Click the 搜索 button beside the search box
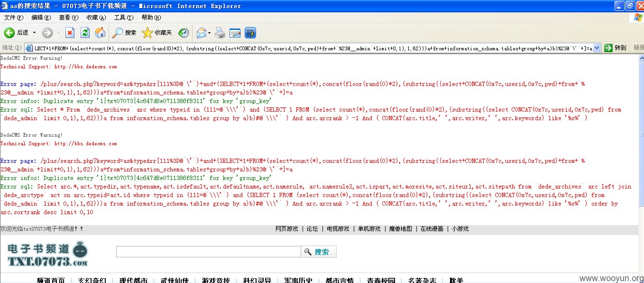Viewport: 644px width, 283px height. click(319, 252)
